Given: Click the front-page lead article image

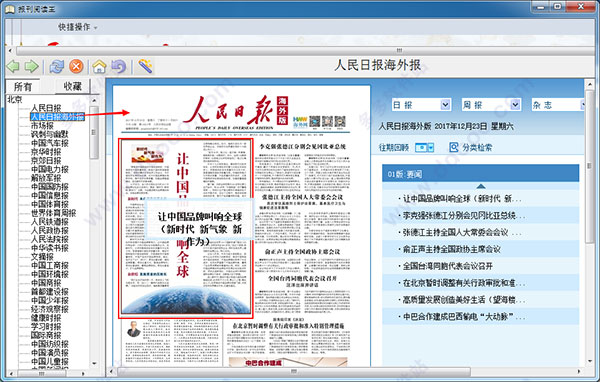Looking at the screenshot, I should click(186, 229).
